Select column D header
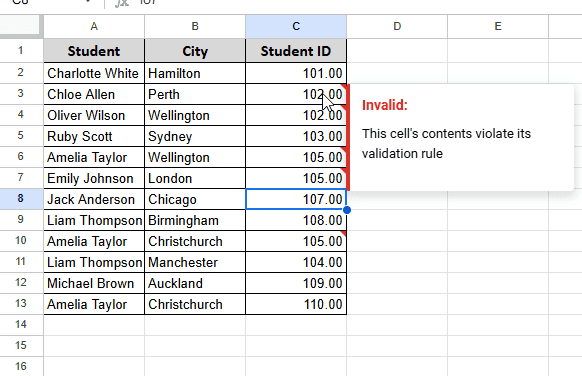Image resolution: width=582 pixels, height=376 pixels. (397, 26)
